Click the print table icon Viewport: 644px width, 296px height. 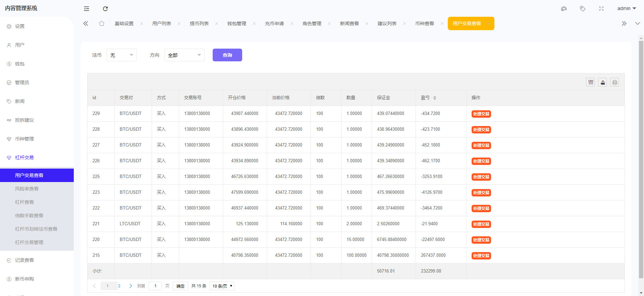click(614, 82)
